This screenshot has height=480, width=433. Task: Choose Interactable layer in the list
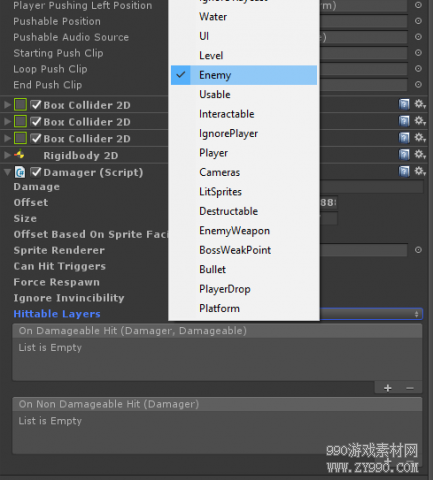coord(244,114)
